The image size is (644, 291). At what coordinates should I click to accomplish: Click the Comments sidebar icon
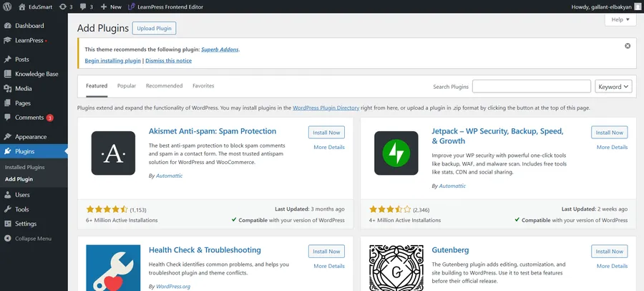(x=7, y=118)
